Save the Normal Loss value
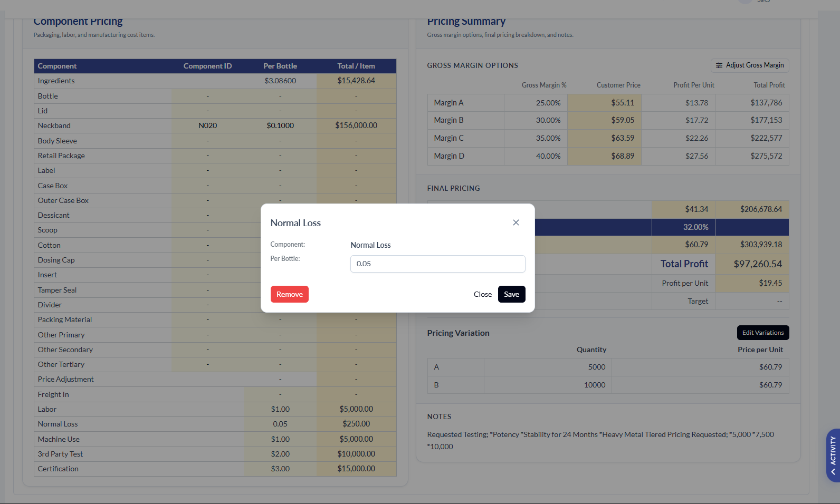The width and height of the screenshot is (840, 504). [511, 294]
